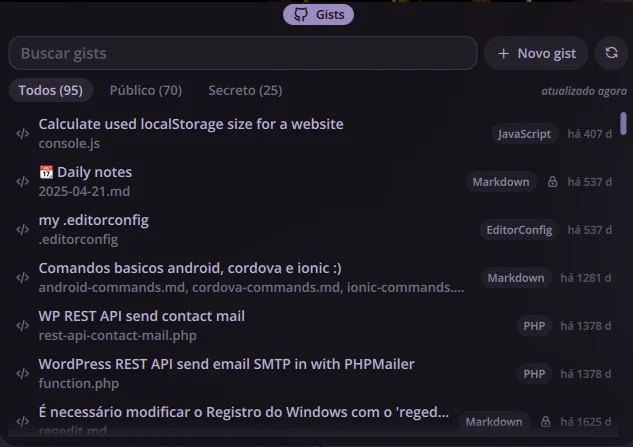633x447 pixels.
Task: Click the android-commands.md file list text
Action: tap(251, 287)
